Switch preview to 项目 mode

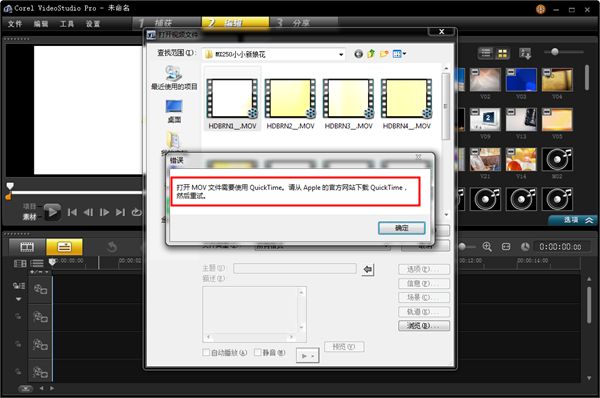coord(29,207)
